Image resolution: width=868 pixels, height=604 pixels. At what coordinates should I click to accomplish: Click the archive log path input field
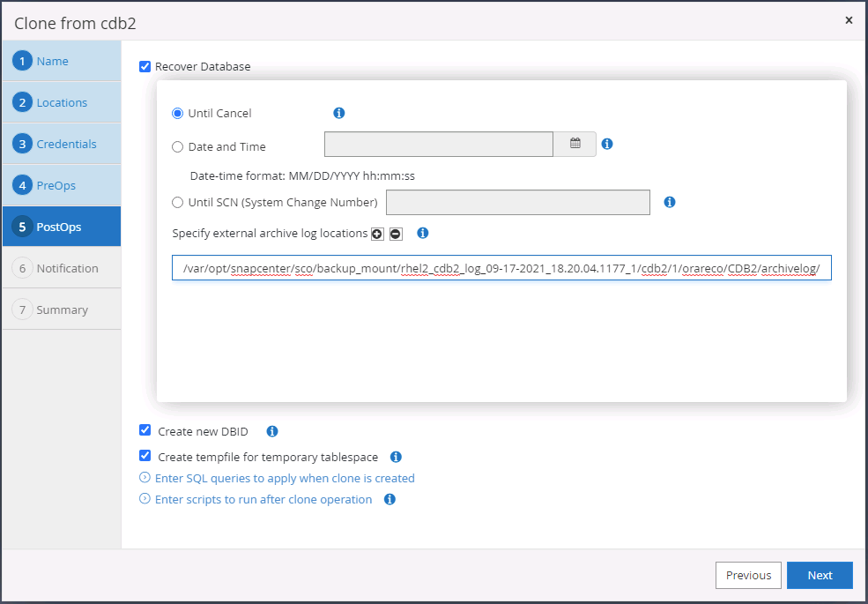pos(501,269)
